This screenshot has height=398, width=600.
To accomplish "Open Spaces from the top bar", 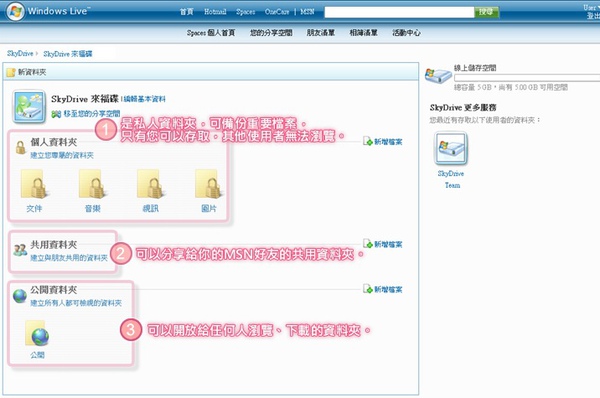I will click(246, 12).
